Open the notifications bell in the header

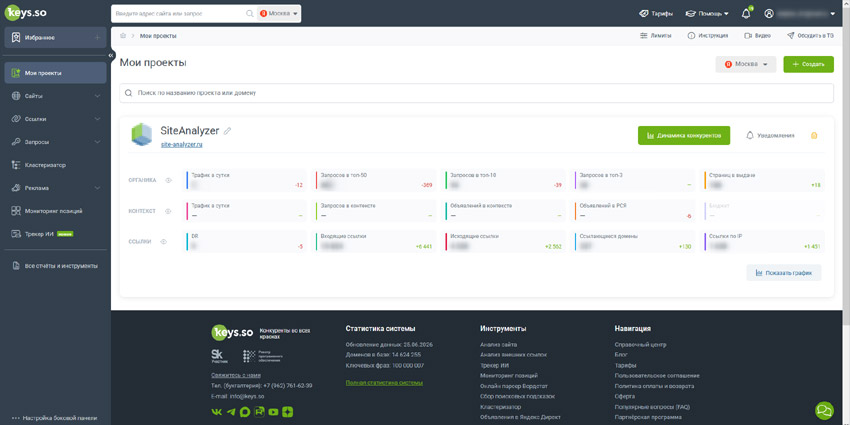pos(746,14)
